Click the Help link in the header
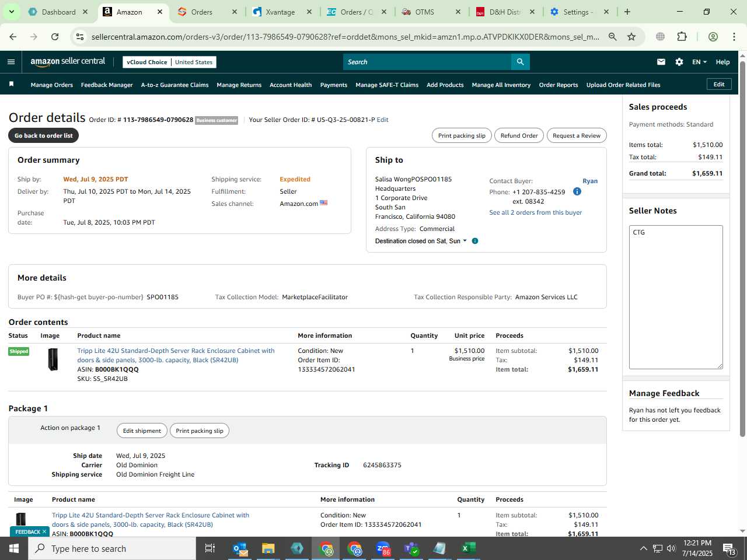 (x=722, y=62)
